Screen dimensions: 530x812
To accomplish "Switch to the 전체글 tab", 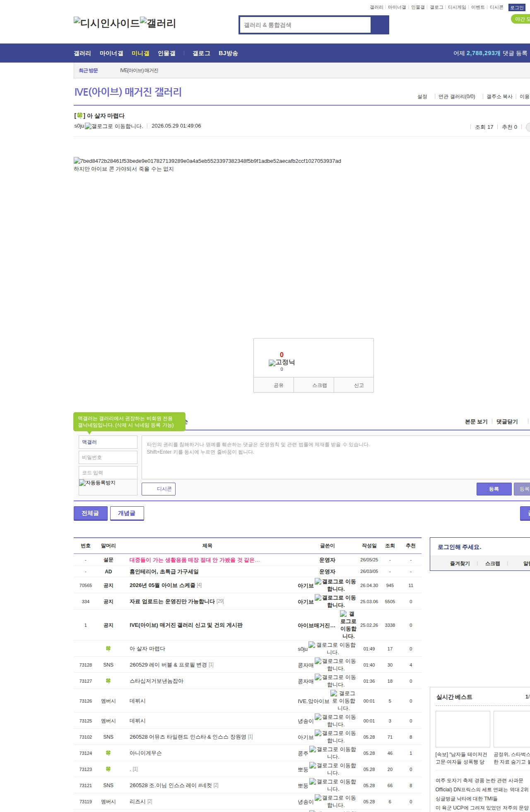I will 91,513.
